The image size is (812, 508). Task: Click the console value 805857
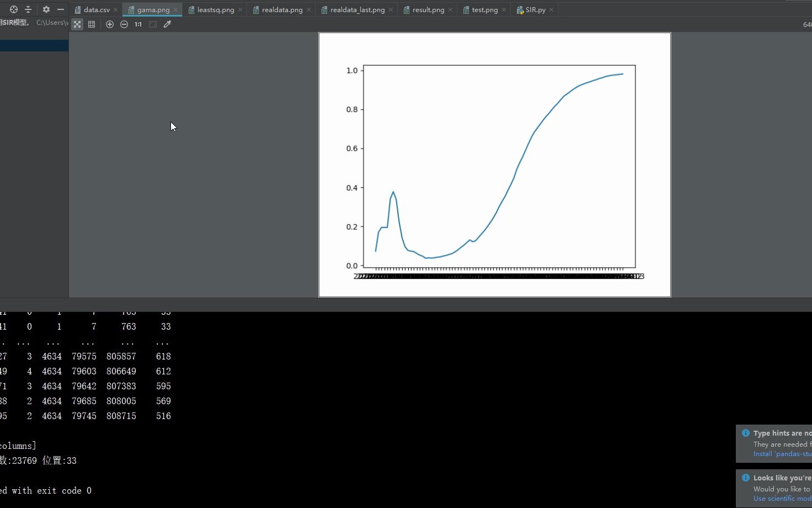[x=121, y=356]
